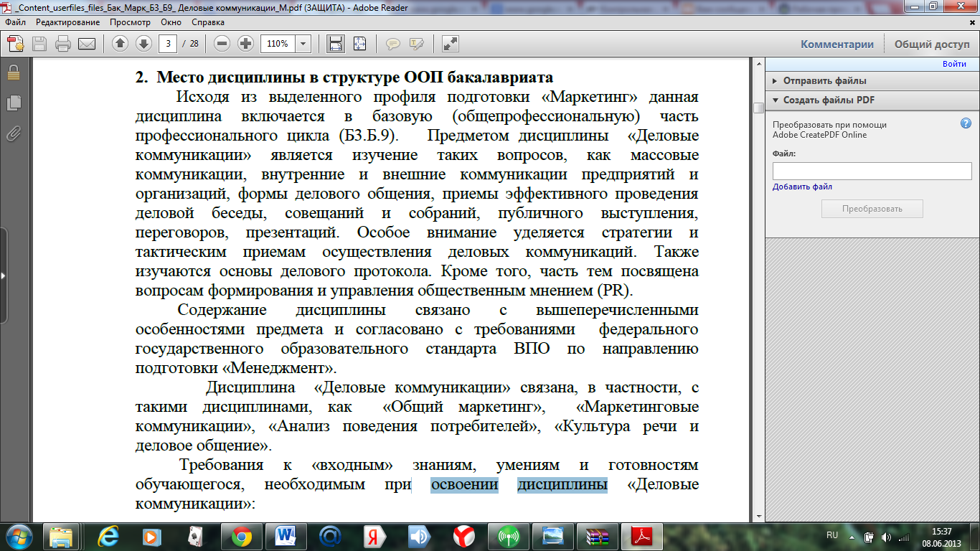Toggle fit-width scrolling mode icon
980x551 pixels.
(335, 44)
